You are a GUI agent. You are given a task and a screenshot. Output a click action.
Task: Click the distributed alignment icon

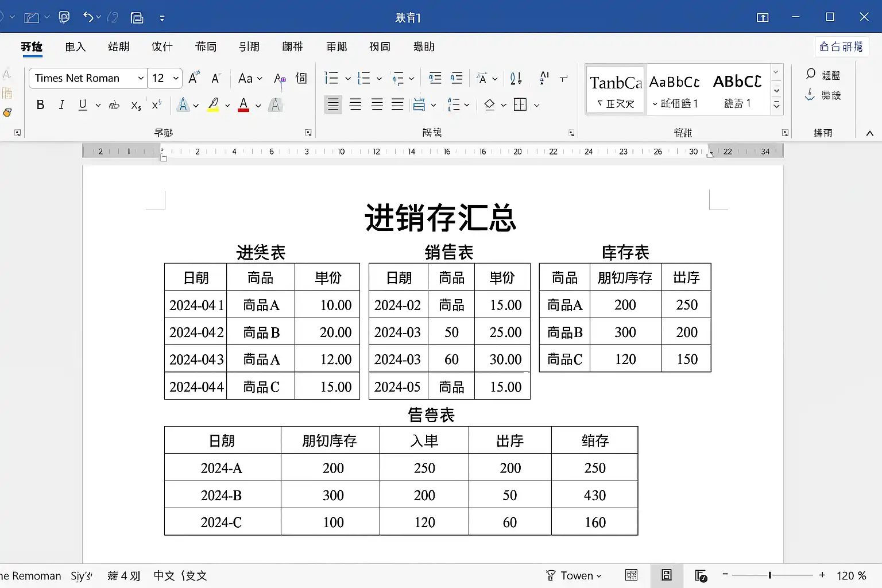coord(419,105)
